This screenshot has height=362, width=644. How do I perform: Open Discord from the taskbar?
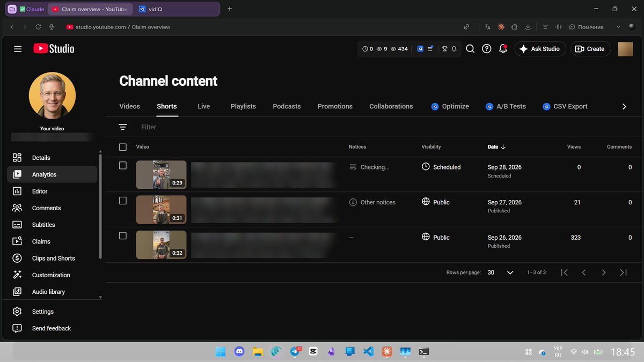(x=239, y=352)
